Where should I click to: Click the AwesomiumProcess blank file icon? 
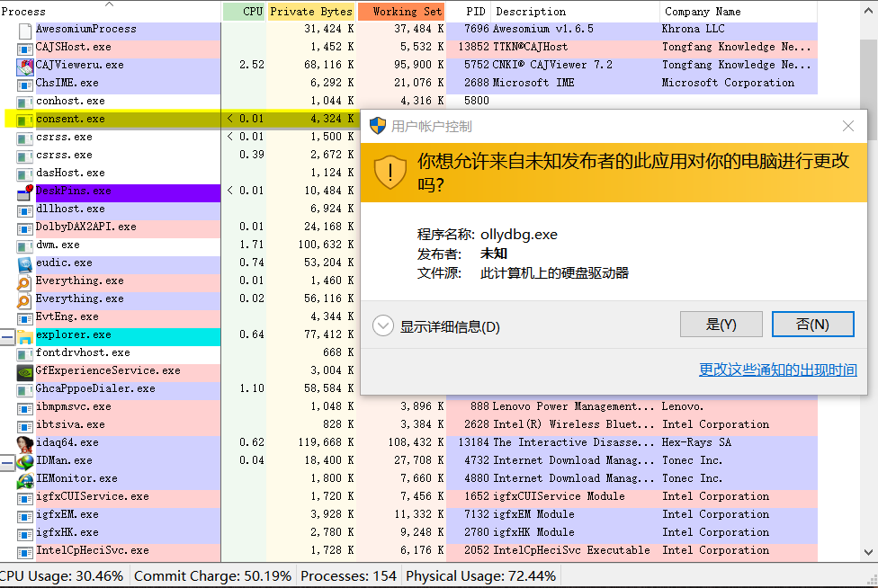pos(24,31)
